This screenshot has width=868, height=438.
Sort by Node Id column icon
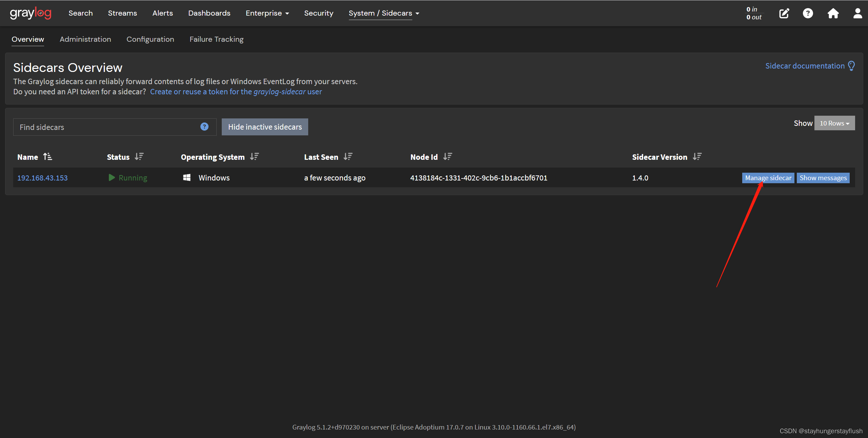pyautogui.click(x=448, y=157)
